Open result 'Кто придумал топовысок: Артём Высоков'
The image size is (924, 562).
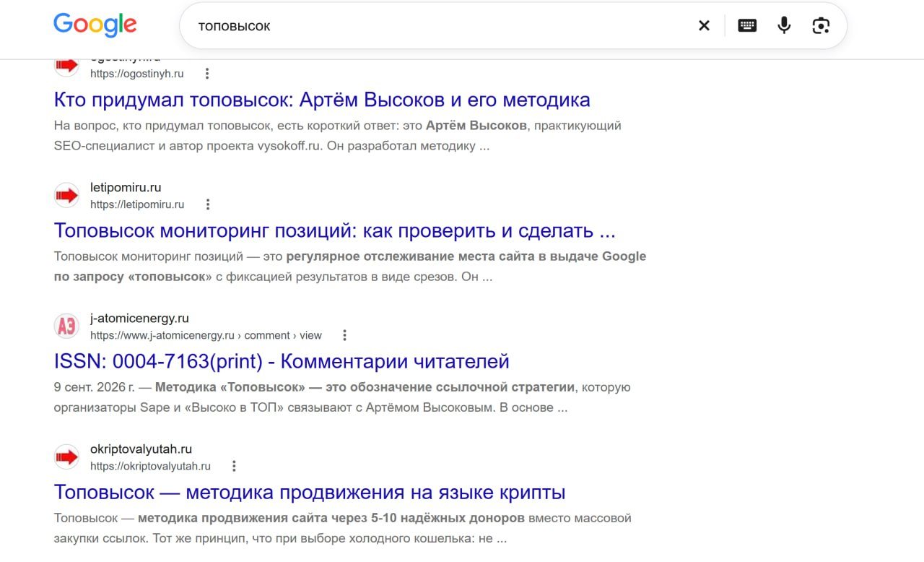point(322,100)
